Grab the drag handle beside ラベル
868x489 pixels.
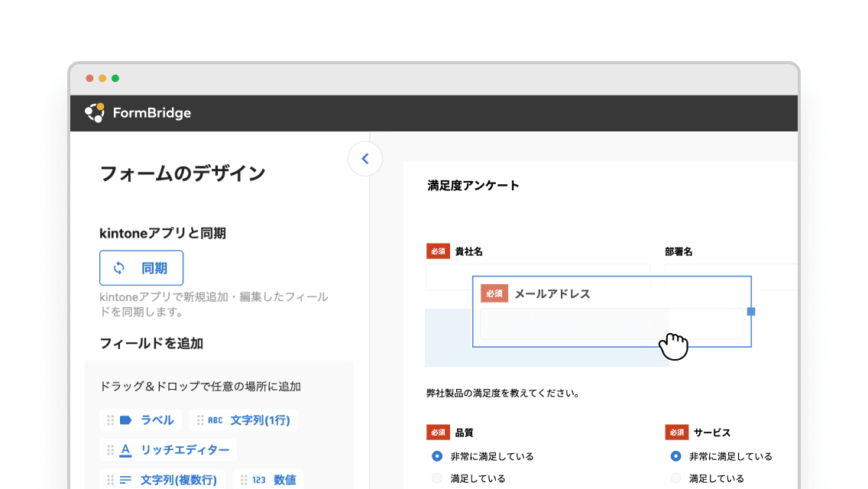pos(110,419)
